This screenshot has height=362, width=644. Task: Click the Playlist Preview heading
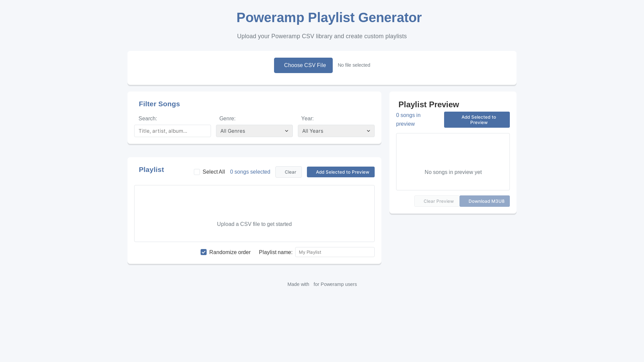coord(429,105)
